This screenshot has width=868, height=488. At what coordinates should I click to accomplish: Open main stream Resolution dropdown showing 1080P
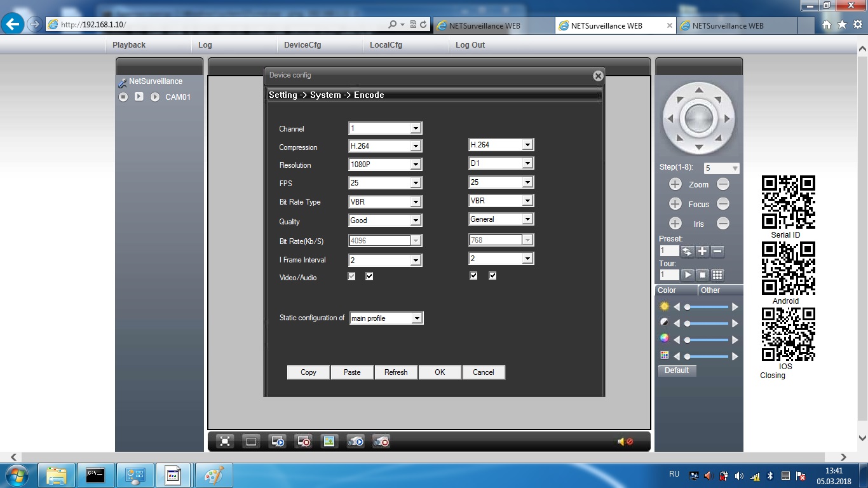coord(385,165)
